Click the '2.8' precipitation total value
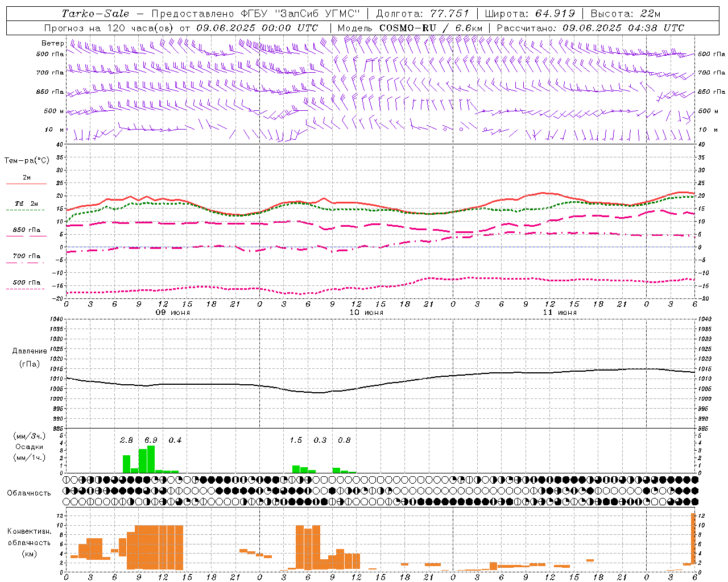The height and width of the screenshot is (582, 728). click(x=126, y=440)
